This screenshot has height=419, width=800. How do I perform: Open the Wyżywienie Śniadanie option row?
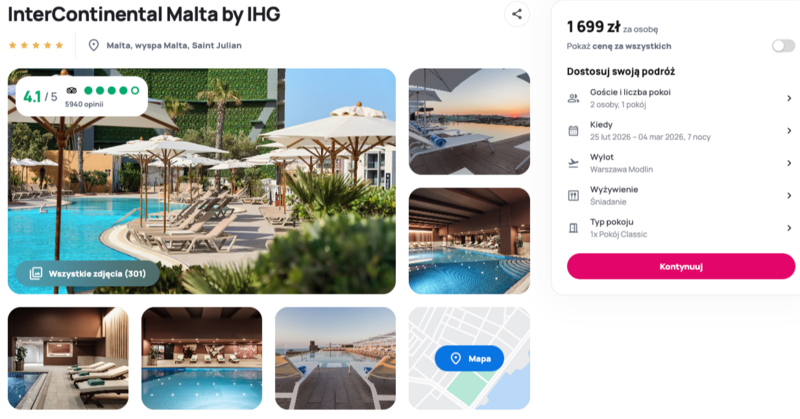click(681, 195)
